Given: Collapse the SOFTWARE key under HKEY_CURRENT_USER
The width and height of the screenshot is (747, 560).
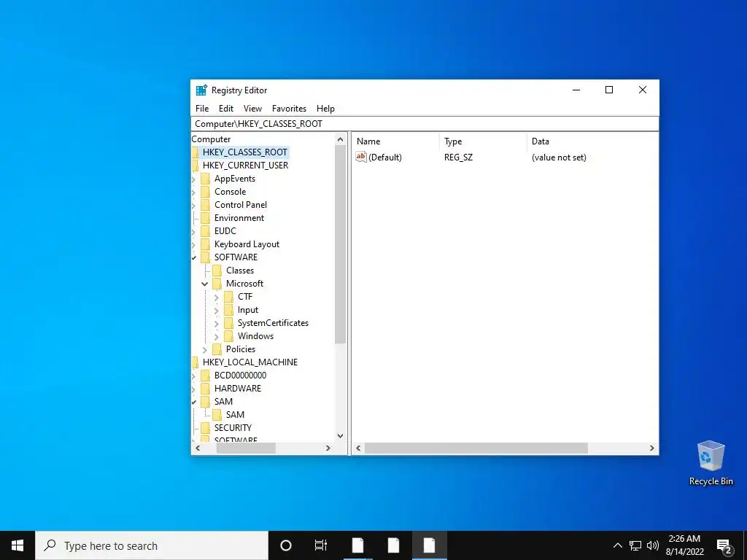Looking at the screenshot, I should [194, 257].
